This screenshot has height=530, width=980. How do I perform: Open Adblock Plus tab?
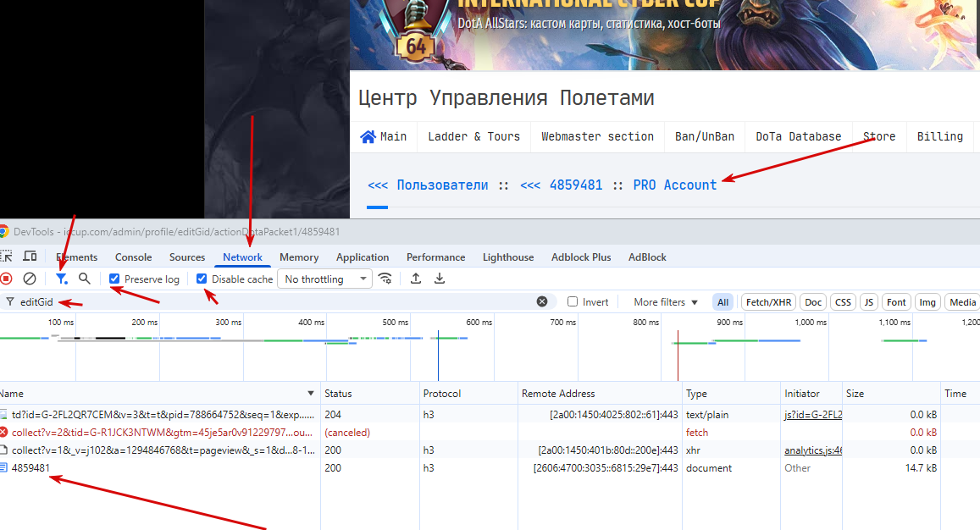coord(581,257)
